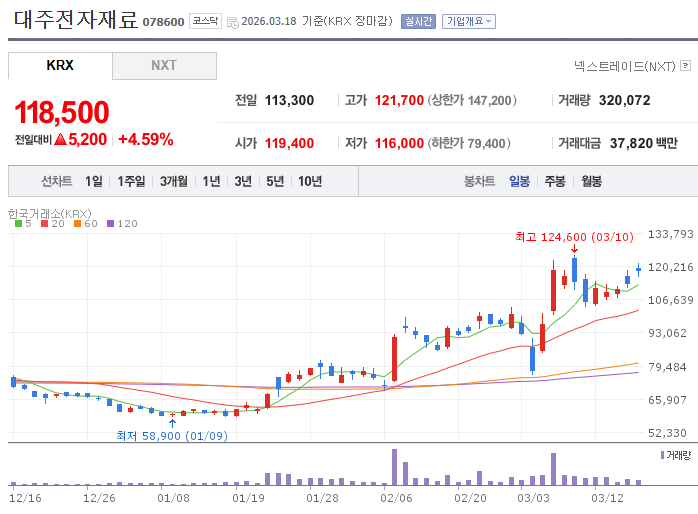Click the 넥스트레이드(NXT) label

point(625,66)
